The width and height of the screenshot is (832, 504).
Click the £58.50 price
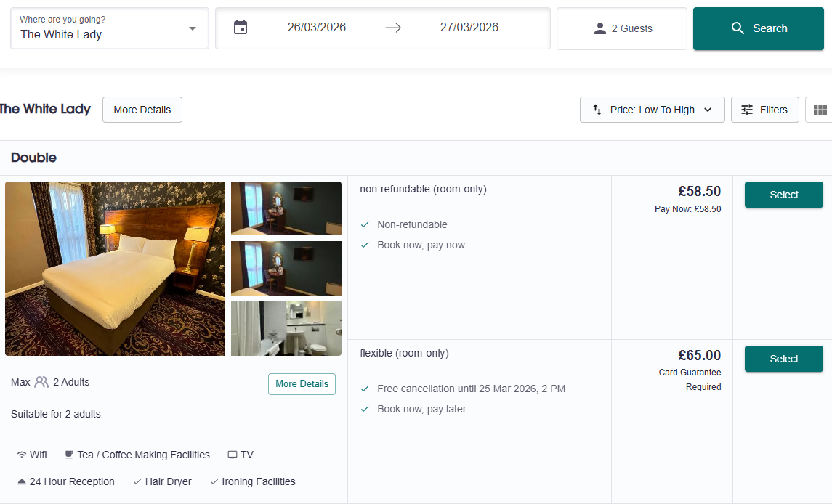click(x=699, y=192)
